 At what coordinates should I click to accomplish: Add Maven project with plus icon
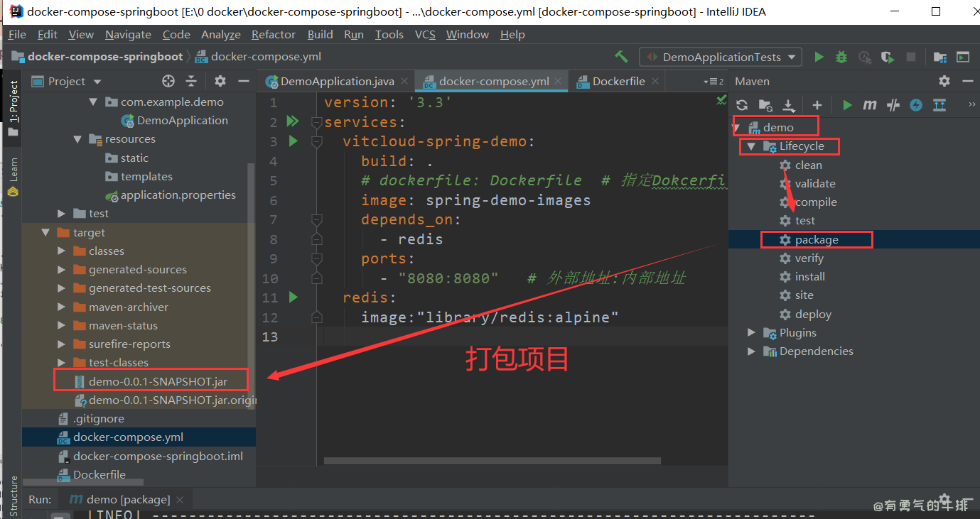tap(817, 105)
